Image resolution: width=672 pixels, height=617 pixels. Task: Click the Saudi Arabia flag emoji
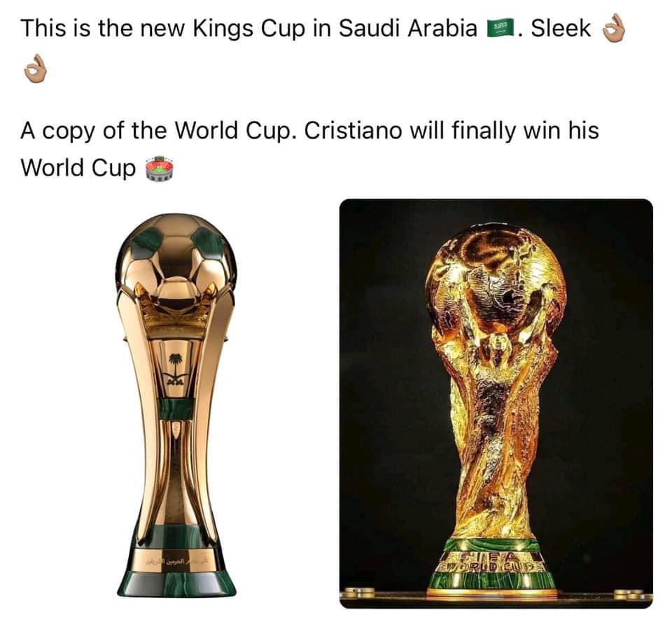500,29
